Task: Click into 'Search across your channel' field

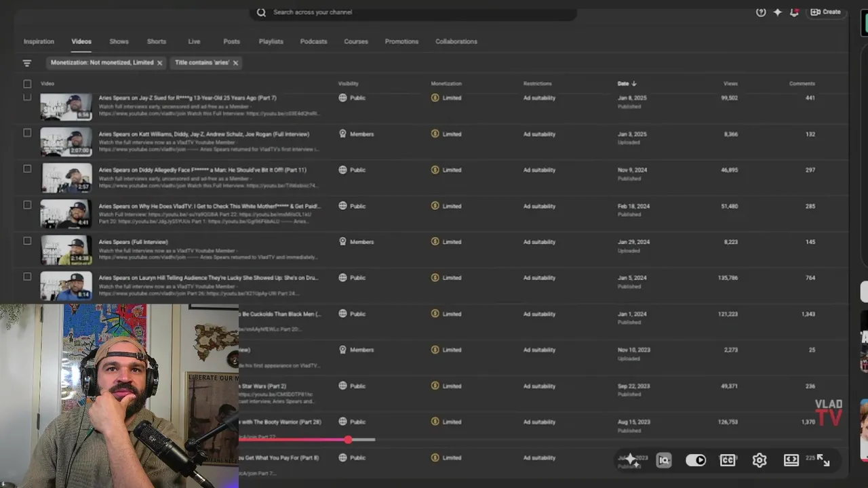Action: tap(414, 12)
